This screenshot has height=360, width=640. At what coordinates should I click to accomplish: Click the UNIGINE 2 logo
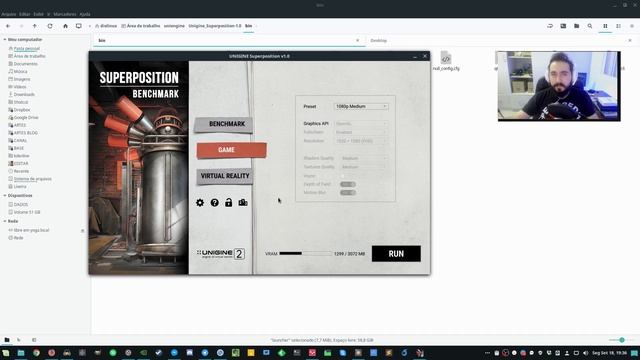221,254
